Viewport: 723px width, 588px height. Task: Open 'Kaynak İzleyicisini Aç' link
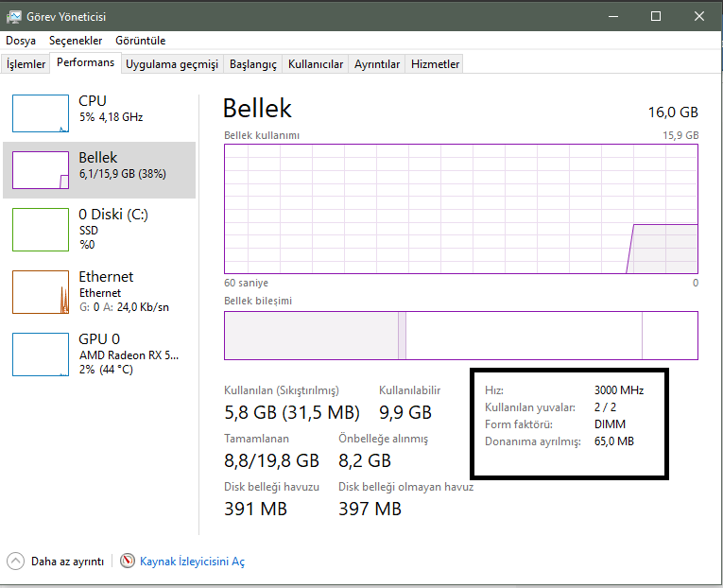[x=192, y=562]
